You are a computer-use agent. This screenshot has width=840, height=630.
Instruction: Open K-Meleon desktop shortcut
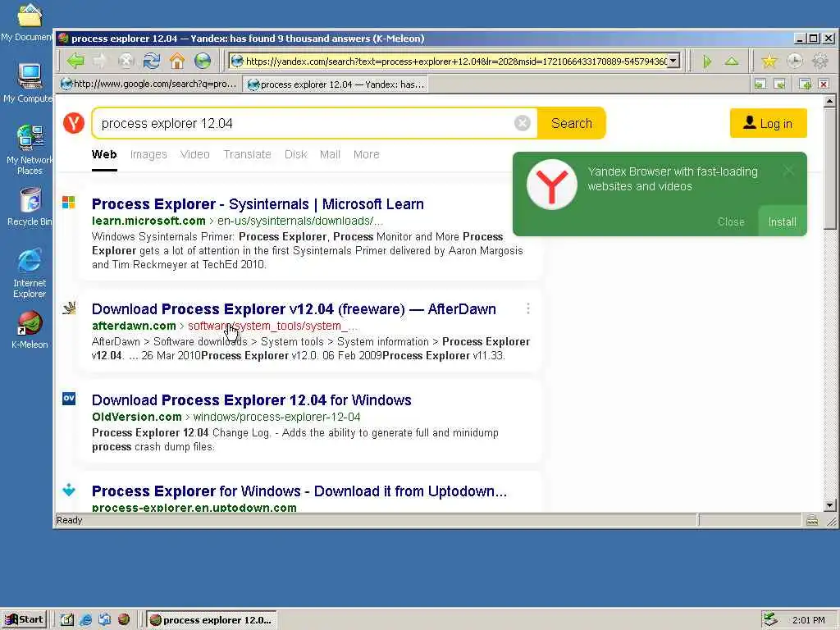coord(30,330)
